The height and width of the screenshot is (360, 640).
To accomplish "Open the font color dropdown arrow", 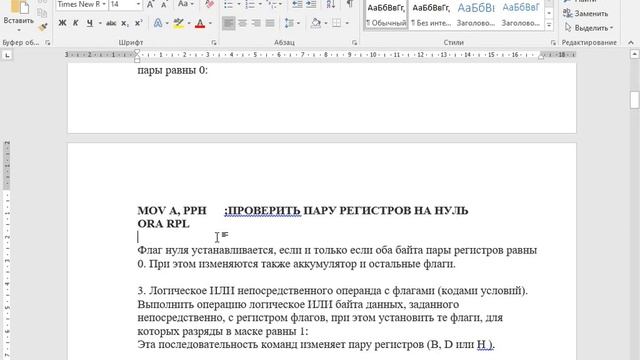I will (x=210, y=23).
